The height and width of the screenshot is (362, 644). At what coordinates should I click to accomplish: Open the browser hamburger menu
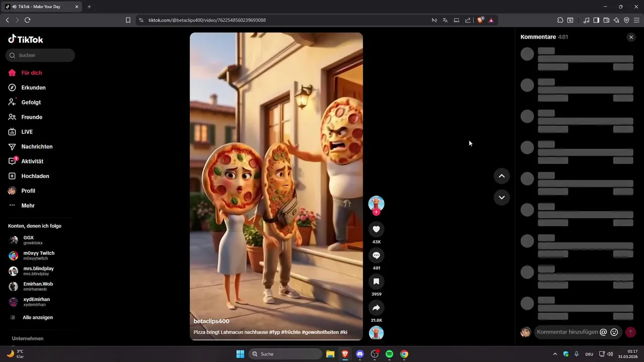[636, 20]
